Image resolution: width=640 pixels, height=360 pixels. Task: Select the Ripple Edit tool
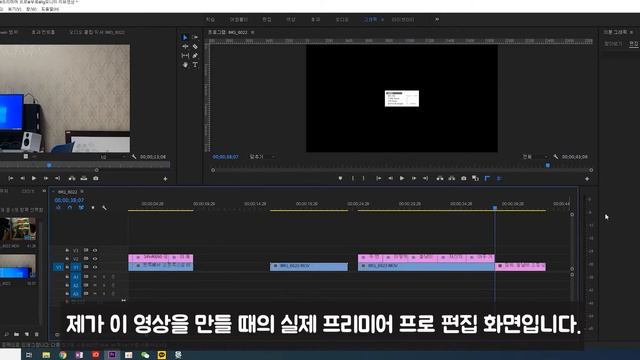pos(185,47)
